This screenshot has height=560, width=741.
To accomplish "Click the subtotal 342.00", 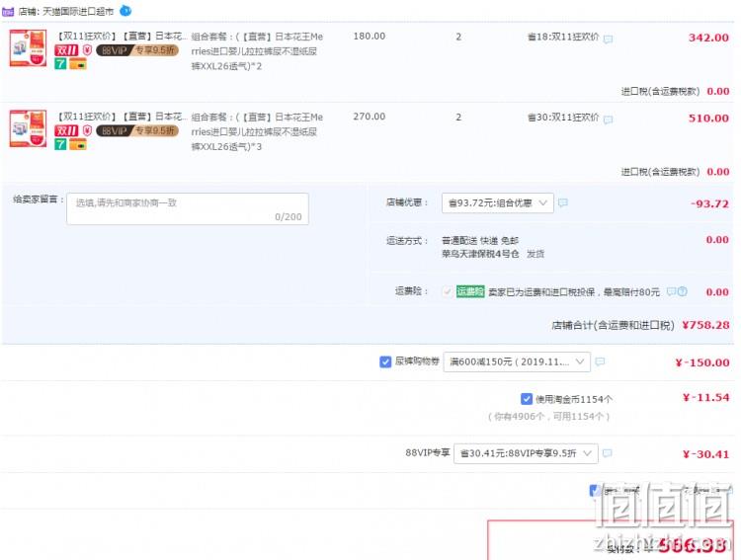I will click(x=708, y=38).
